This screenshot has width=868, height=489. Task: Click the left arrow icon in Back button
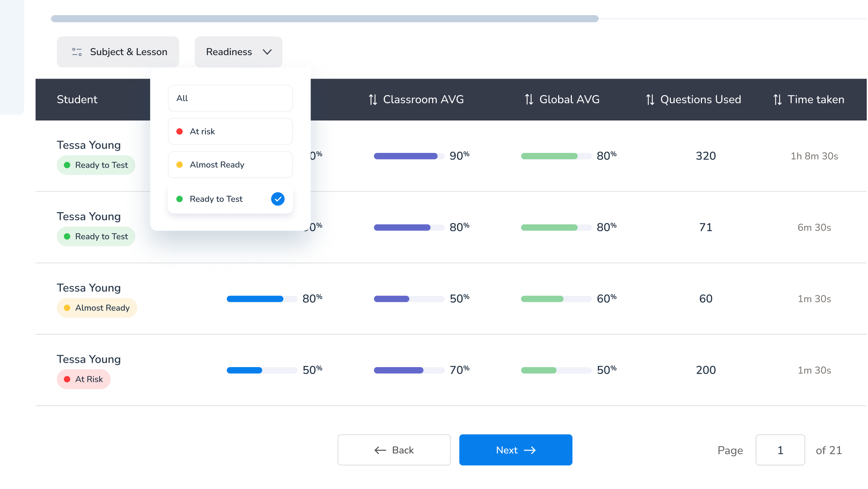pos(380,450)
